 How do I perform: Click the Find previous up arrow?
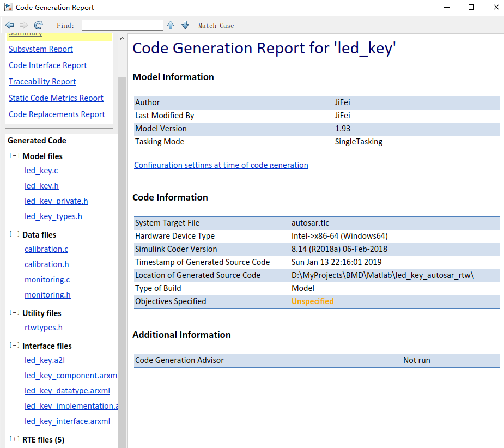[x=171, y=25]
